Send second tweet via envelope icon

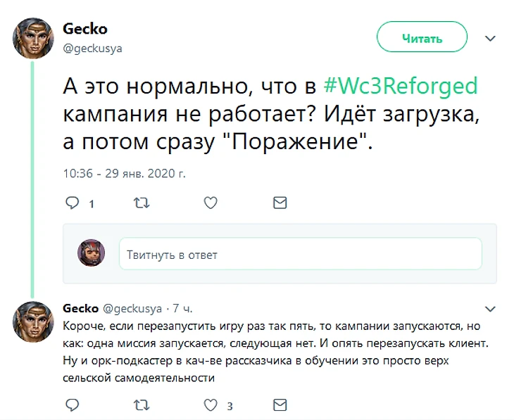280,405
